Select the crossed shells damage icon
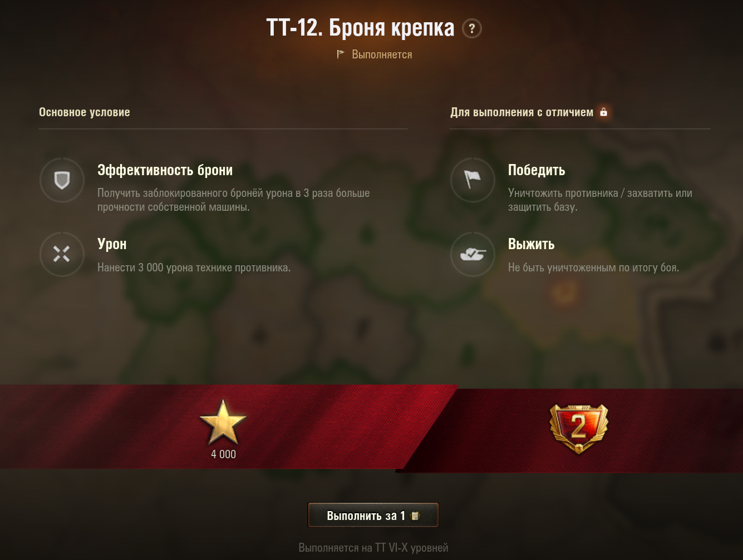This screenshot has width=743, height=560. 62,254
